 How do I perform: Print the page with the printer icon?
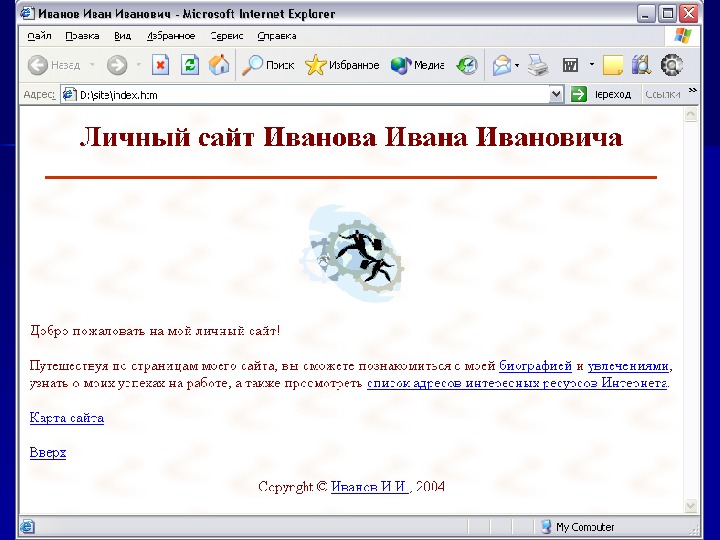coord(538,65)
